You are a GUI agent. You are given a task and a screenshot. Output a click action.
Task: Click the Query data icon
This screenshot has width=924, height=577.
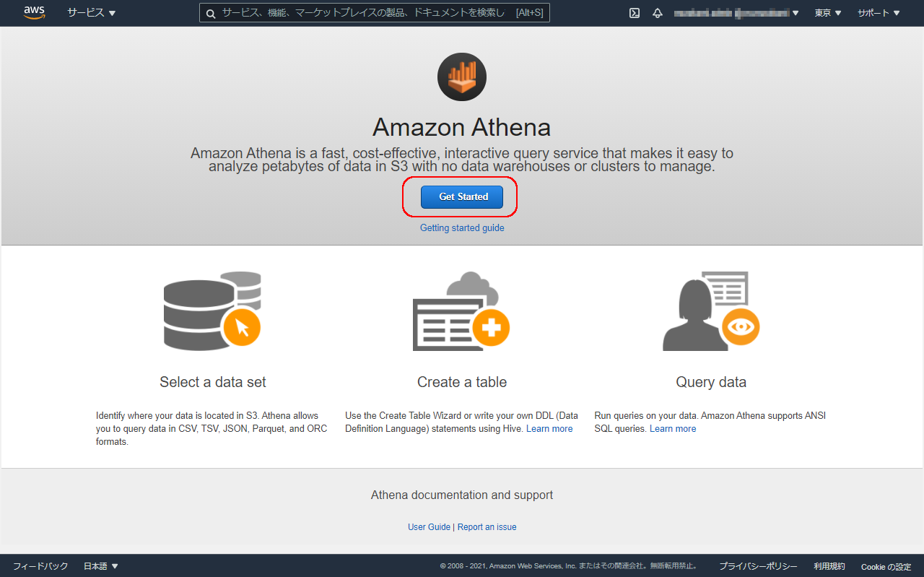tap(710, 311)
